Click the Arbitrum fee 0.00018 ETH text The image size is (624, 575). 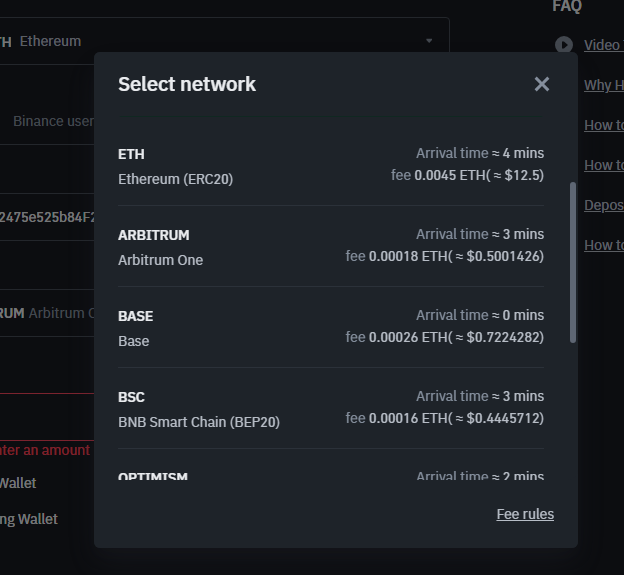pos(445,256)
